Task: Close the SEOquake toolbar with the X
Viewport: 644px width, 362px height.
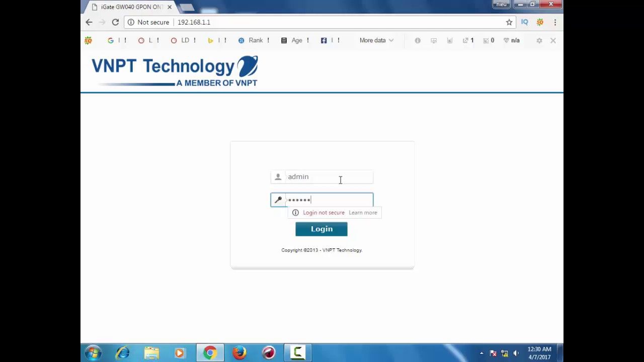Action: [x=553, y=40]
